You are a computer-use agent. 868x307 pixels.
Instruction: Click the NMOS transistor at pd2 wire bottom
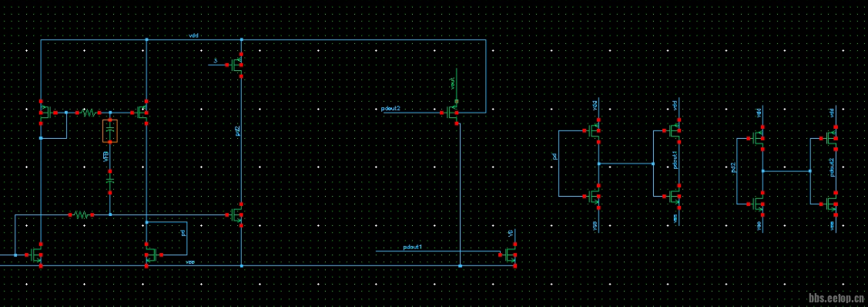pyautogui.click(x=236, y=214)
